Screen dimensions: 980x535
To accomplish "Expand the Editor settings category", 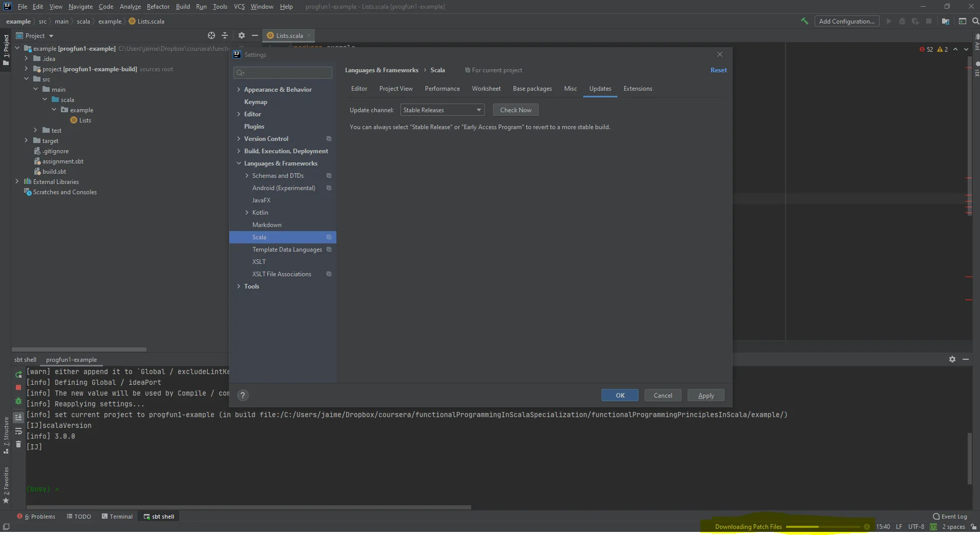I will point(239,114).
